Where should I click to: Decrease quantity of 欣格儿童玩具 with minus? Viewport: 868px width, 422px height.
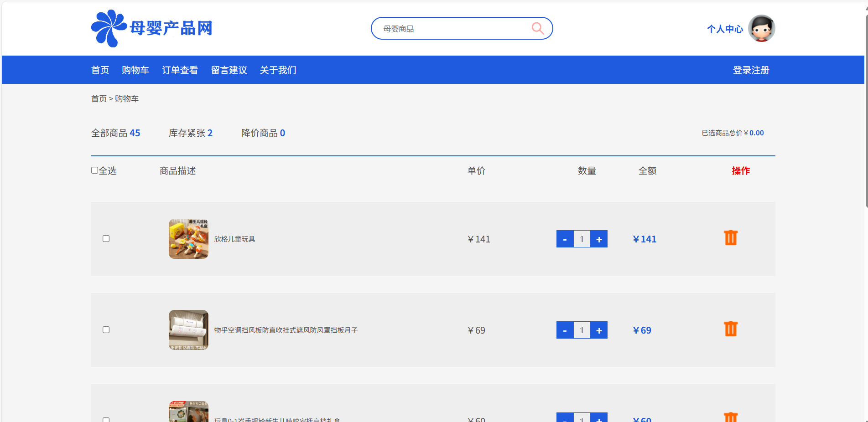565,239
